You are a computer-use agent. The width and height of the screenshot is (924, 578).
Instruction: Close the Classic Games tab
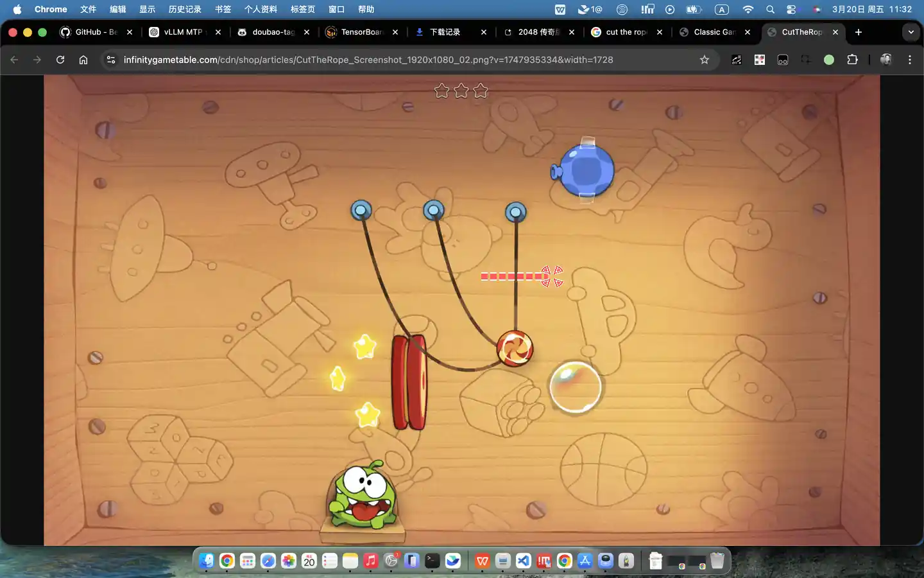pyautogui.click(x=748, y=32)
